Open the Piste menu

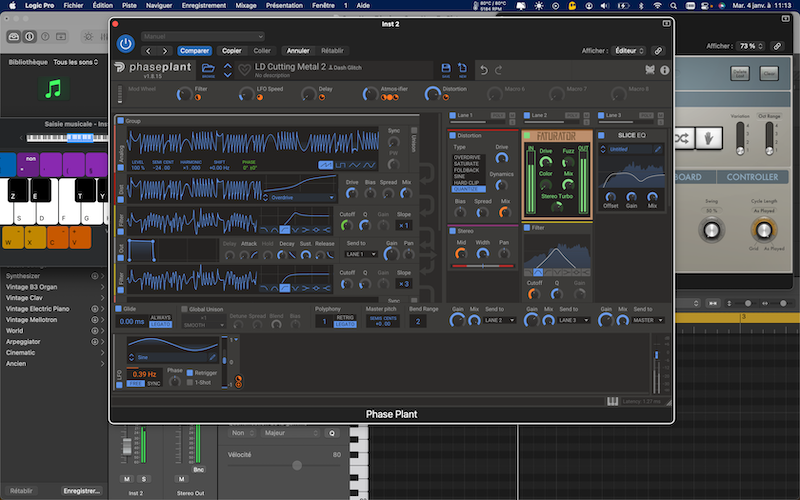pyautogui.click(x=129, y=6)
